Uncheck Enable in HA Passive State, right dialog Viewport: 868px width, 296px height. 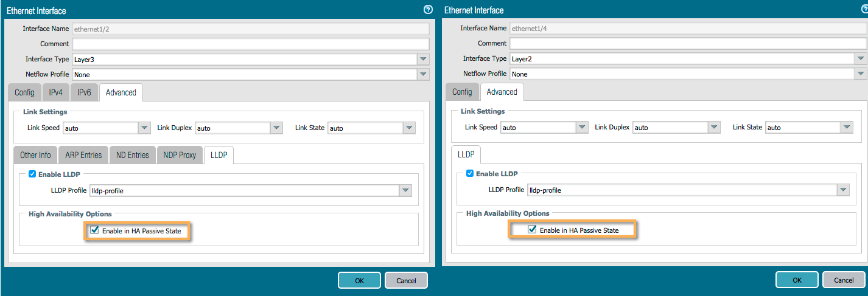coord(532,230)
